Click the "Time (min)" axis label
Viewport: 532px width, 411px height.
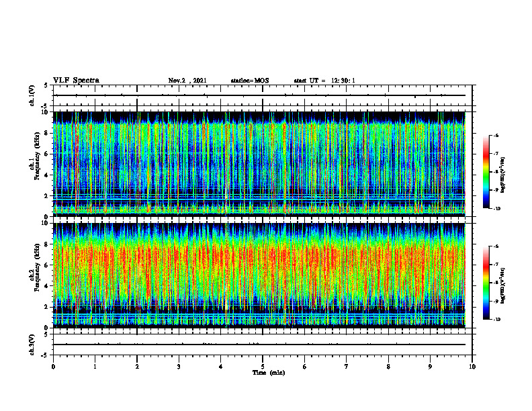[269, 373]
